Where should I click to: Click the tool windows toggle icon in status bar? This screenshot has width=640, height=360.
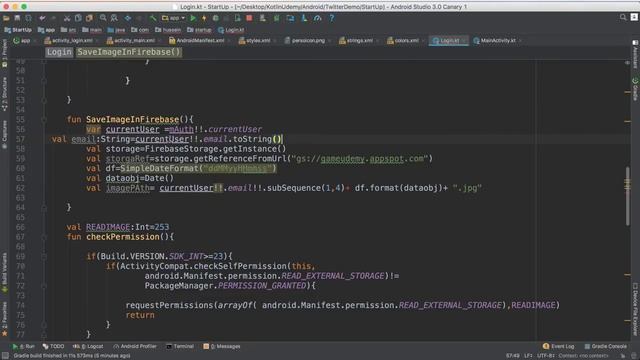tap(5, 356)
